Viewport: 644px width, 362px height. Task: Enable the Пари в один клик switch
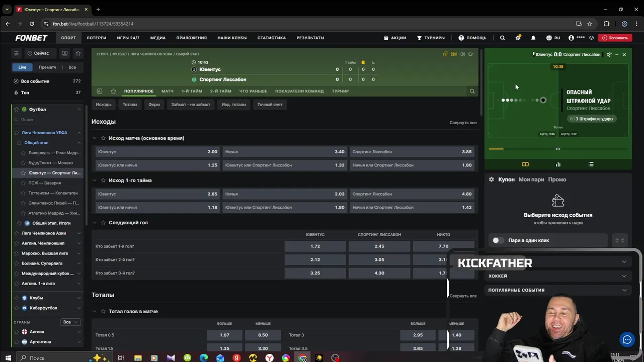[498, 240]
